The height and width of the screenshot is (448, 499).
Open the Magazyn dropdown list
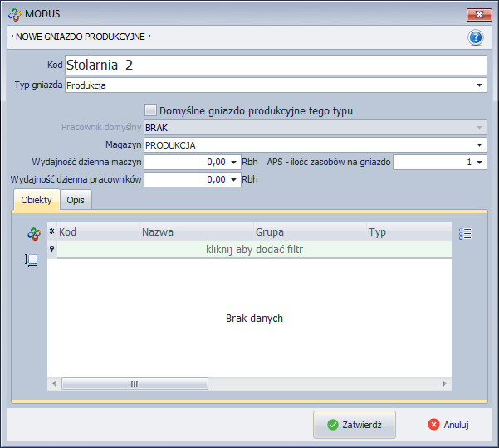pyautogui.click(x=480, y=145)
